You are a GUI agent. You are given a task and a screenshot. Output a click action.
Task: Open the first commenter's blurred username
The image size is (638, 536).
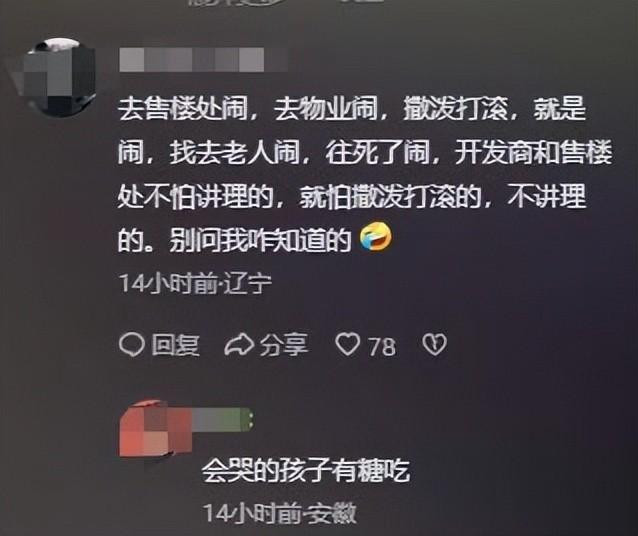coord(203,60)
